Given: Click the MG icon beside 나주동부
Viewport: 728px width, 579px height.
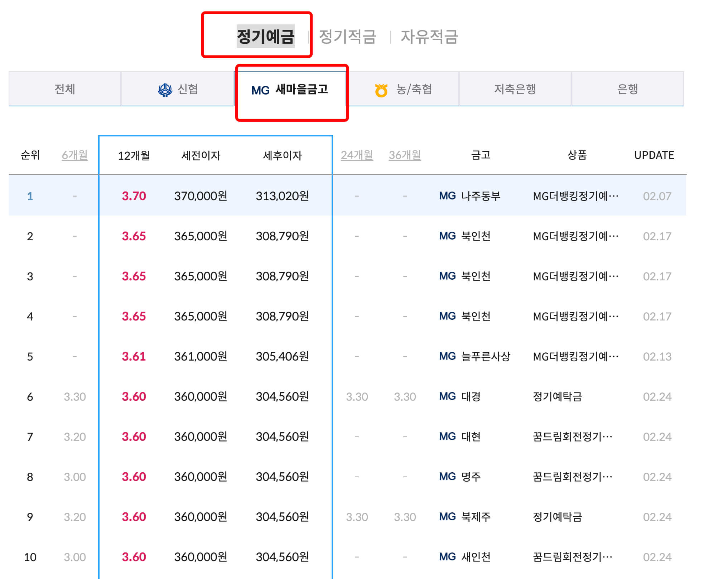Looking at the screenshot, I should [448, 196].
